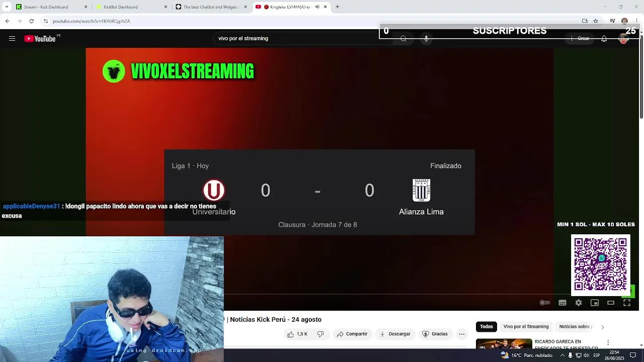Open the Chrome three-dot menu
This screenshot has width=644, height=362.
(x=636, y=21)
